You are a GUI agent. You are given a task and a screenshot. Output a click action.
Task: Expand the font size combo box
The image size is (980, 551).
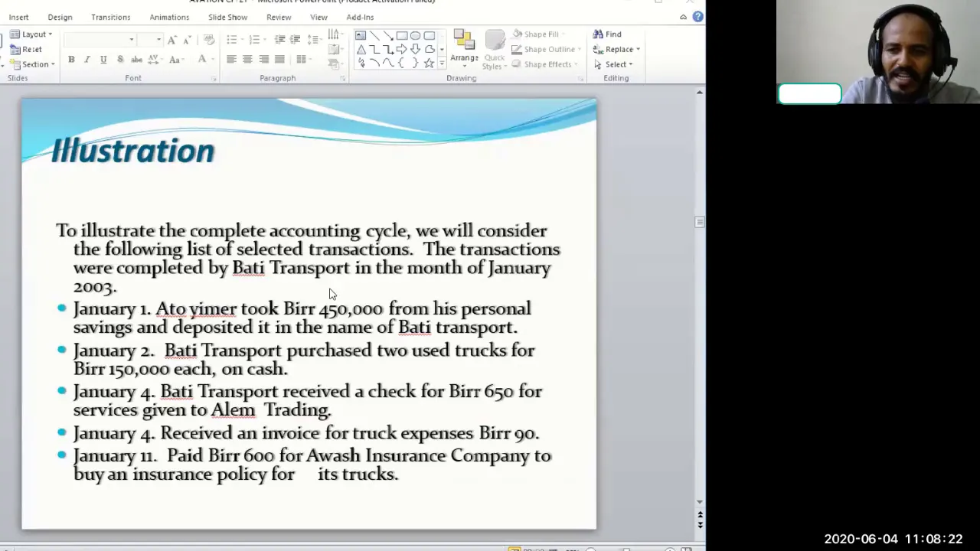click(158, 40)
